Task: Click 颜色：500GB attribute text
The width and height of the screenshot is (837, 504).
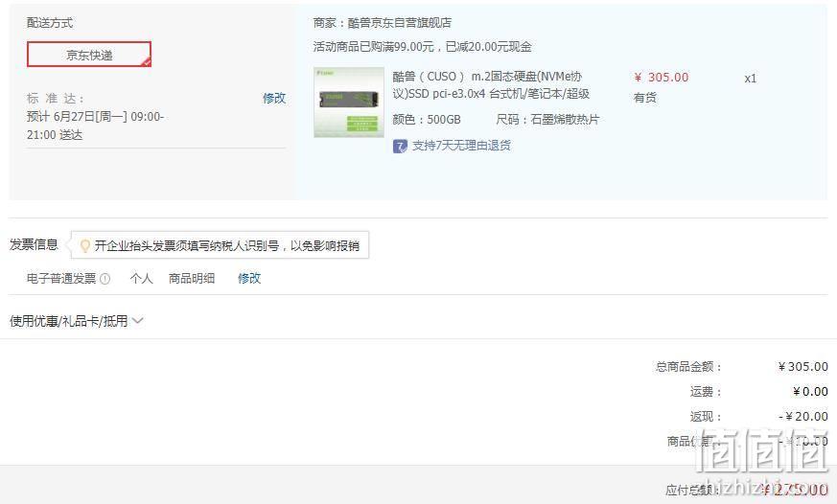Action: coord(427,119)
